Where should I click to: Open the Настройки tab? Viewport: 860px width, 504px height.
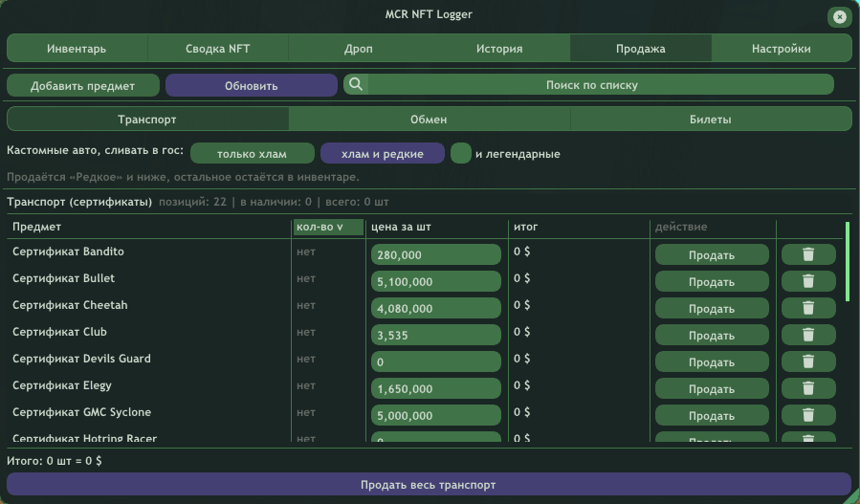781,48
